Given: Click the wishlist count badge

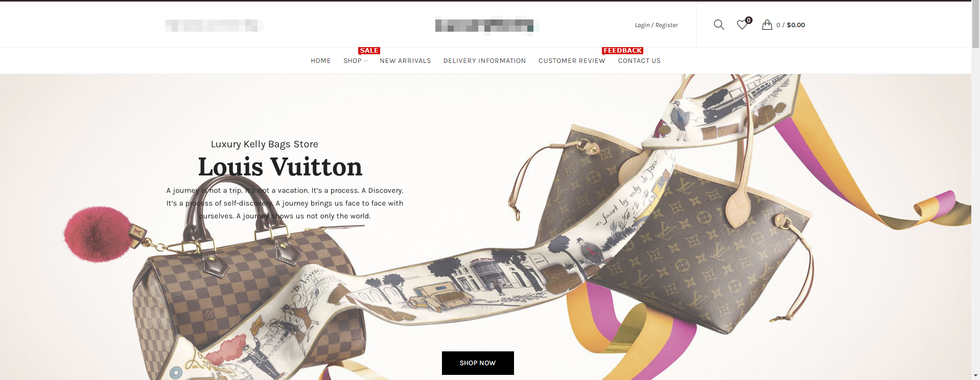Looking at the screenshot, I should 749,20.
